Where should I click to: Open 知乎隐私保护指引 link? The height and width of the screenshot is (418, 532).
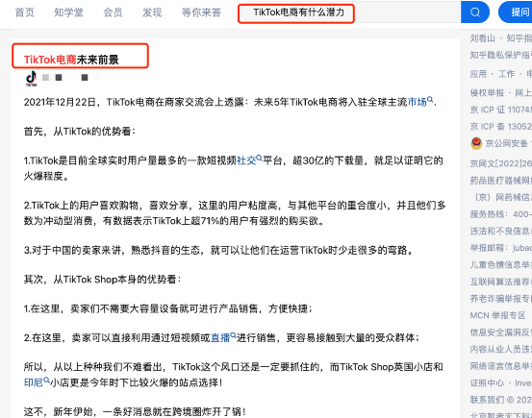point(501,55)
